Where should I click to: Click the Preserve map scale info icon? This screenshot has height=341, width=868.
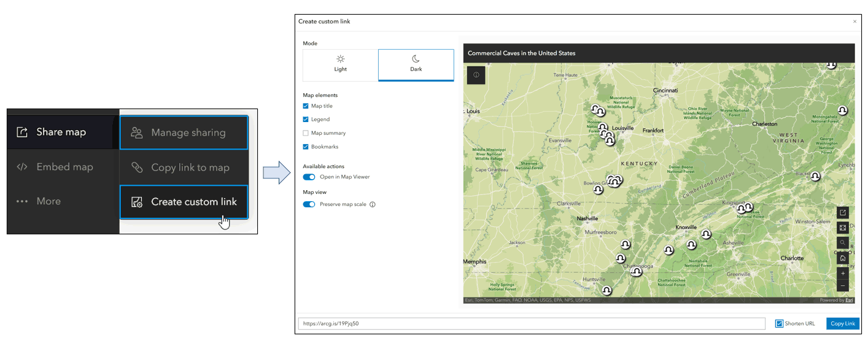point(372,204)
